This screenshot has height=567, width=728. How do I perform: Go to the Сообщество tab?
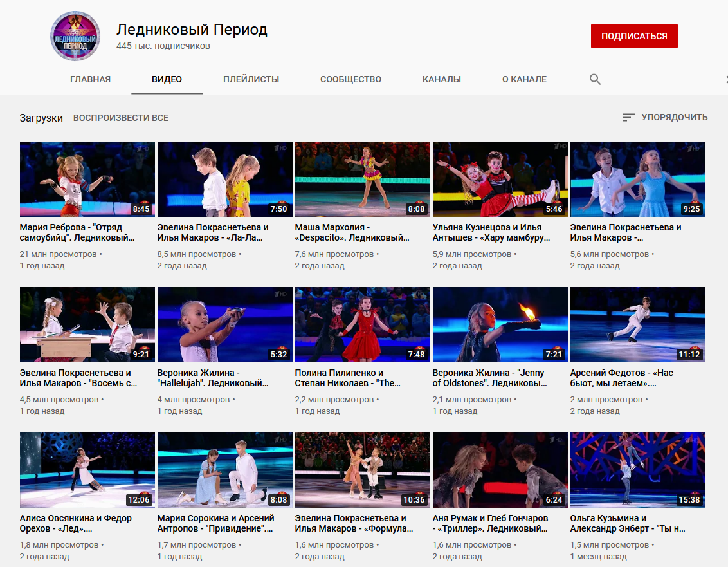point(350,79)
